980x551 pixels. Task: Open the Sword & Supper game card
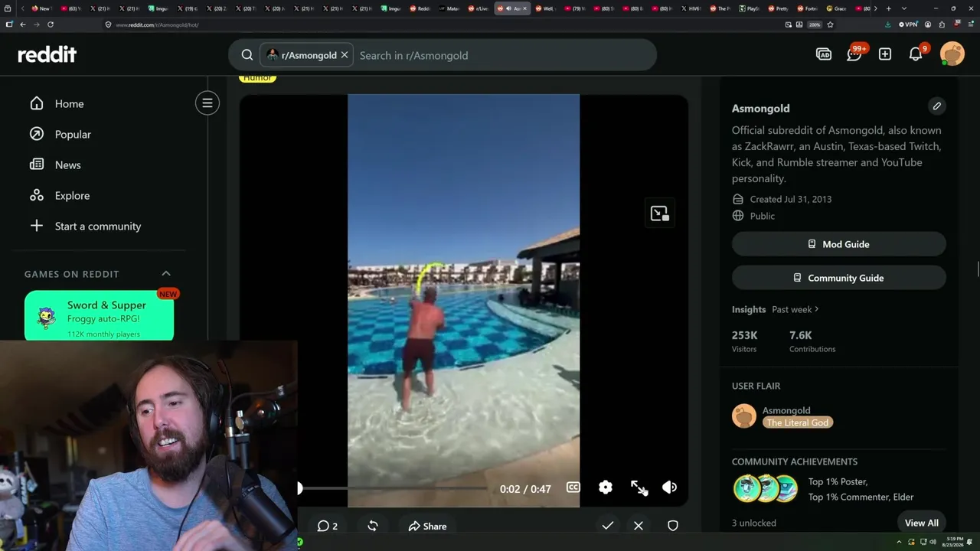(100, 316)
